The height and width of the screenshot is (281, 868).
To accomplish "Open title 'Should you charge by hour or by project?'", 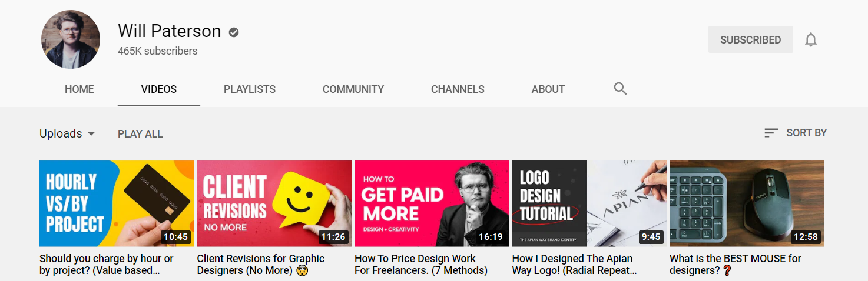I will [107, 265].
